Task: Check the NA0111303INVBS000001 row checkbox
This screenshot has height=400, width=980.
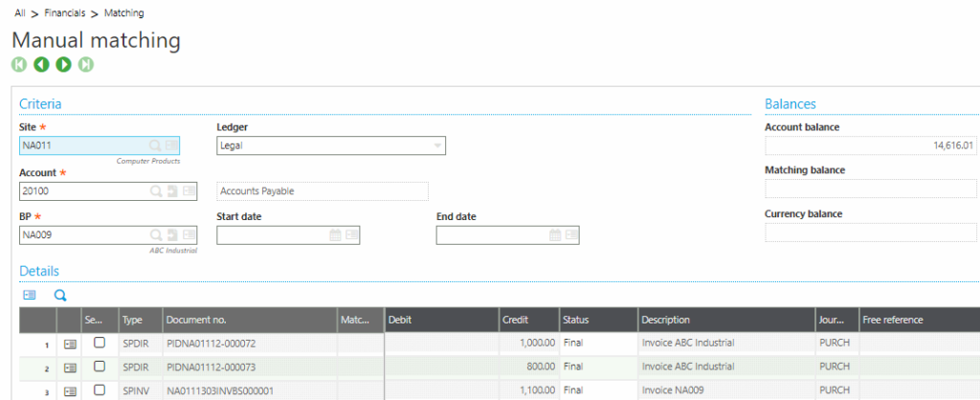Action: (x=100, y=390)
